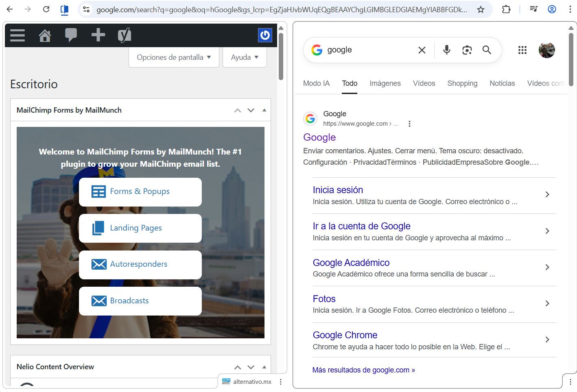Open the Ayuda dropdown
This screenshot has height=392, width=577.
(245, 57)
